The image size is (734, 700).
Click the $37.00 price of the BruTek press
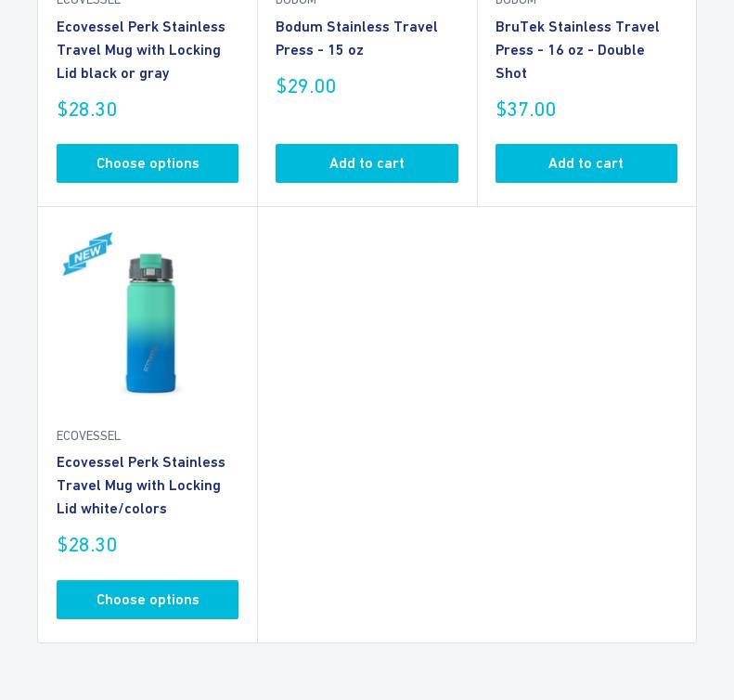(x=526, y=110)
